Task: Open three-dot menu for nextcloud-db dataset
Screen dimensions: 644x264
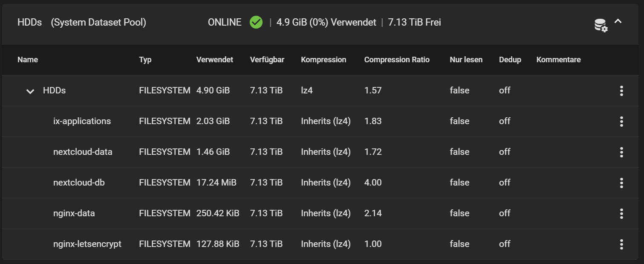Action: coord(621,183)
